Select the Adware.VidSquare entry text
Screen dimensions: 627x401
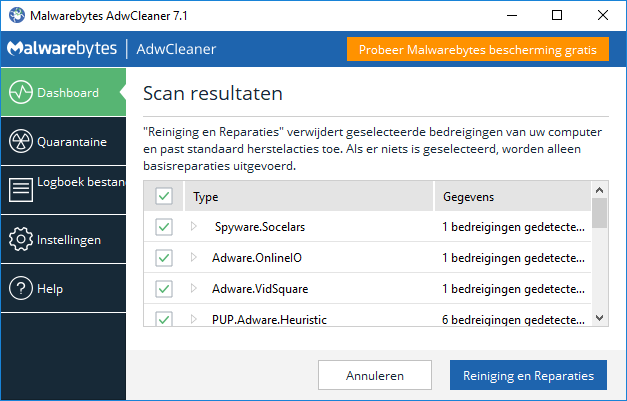click(260, 289)
